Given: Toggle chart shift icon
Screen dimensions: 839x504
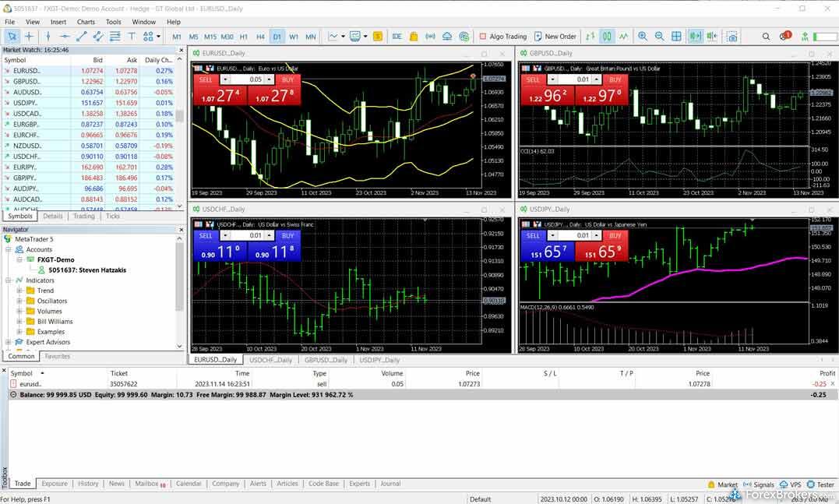Looking at the screenshot, I should [712, 37].
